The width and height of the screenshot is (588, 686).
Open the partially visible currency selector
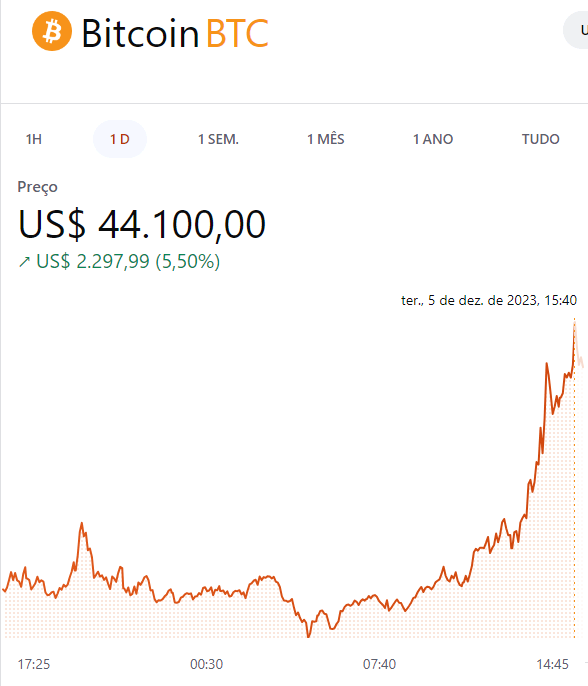tap(577, 30)
